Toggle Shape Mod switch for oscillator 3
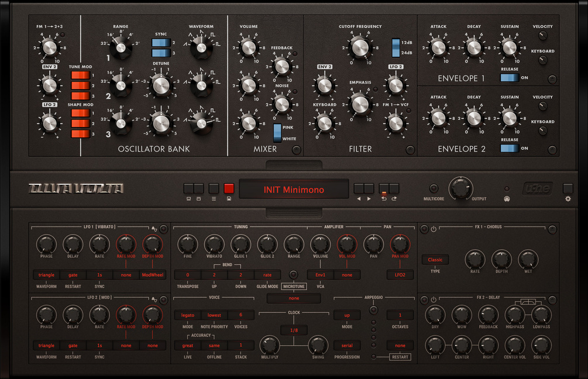Screen dimensions: 588x379 click(81, 134)
